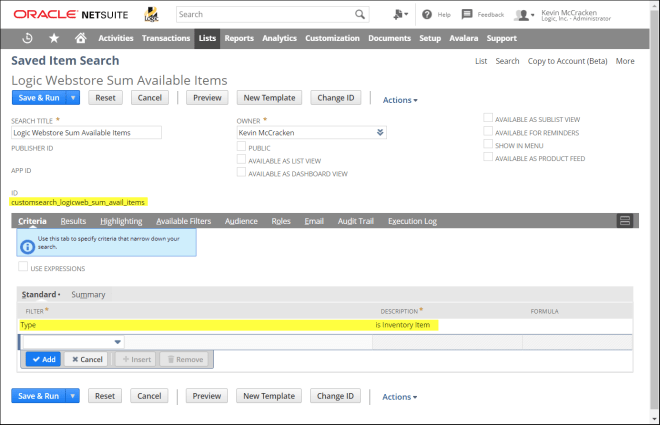
Task: Check Available as Product Feed
Action: pos(488,157)
